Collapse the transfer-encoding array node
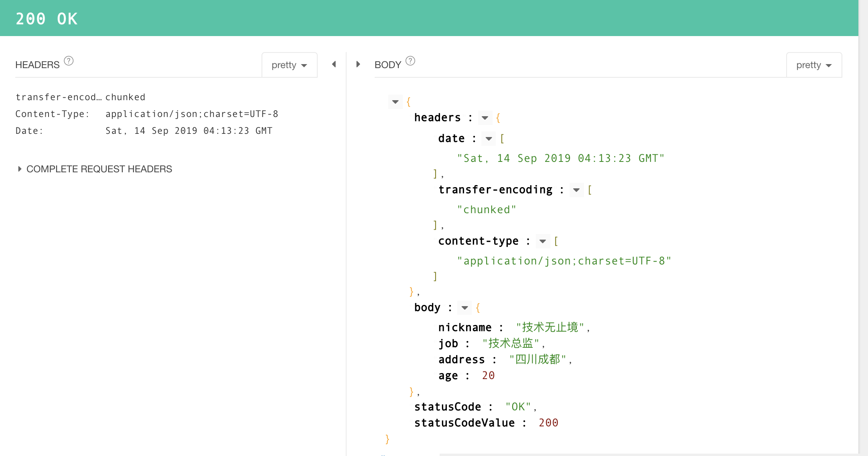This screenshot has height=456, width=868. pyautogui.click(x=576, y=190)
